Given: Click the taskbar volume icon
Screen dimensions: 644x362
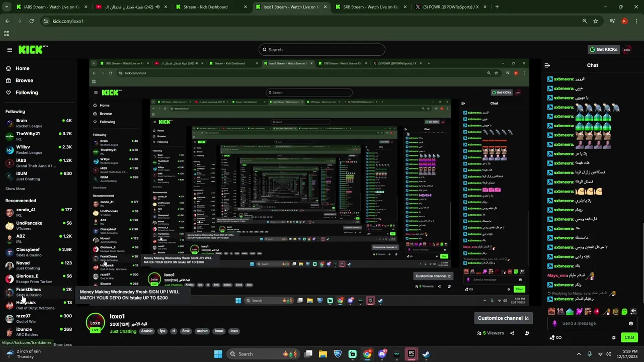Looking at the screenshot, I should (609, 354).
